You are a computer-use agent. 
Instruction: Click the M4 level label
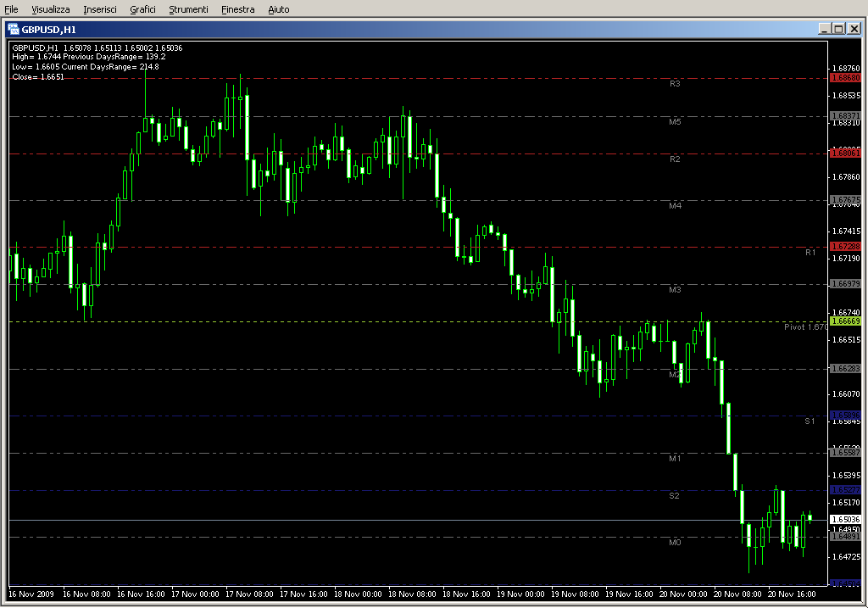click(x=675, y=205)
